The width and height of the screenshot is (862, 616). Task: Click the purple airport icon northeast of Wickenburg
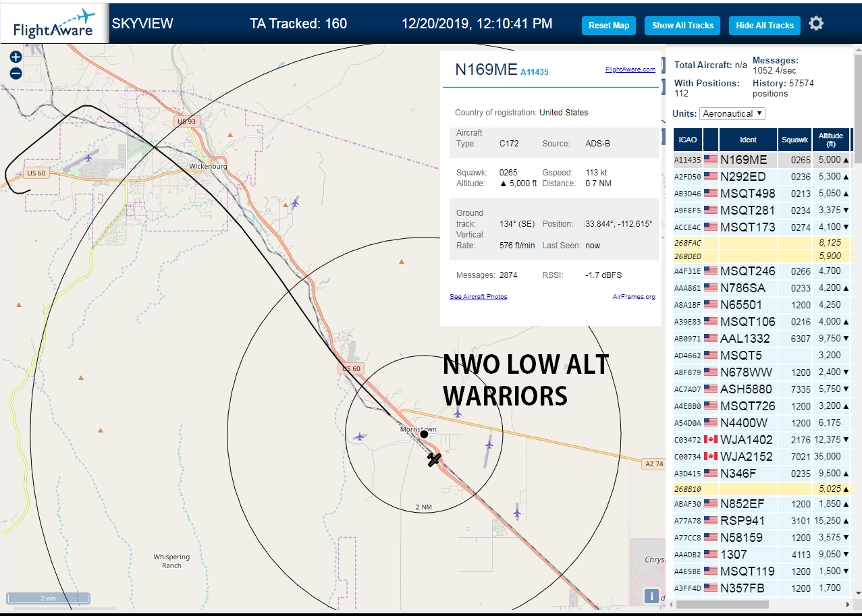294,202
